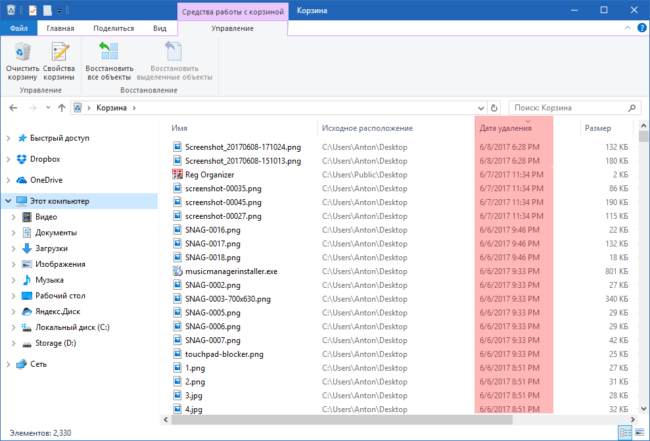Click the horizontal scrollbar thumb
650x441 pixels.
pos(342,419)
